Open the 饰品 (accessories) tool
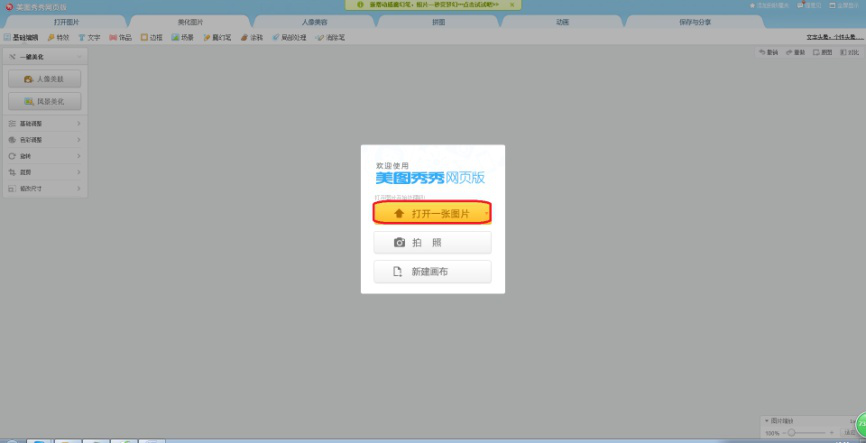This screenshot has height=443, width=866. 120,38
